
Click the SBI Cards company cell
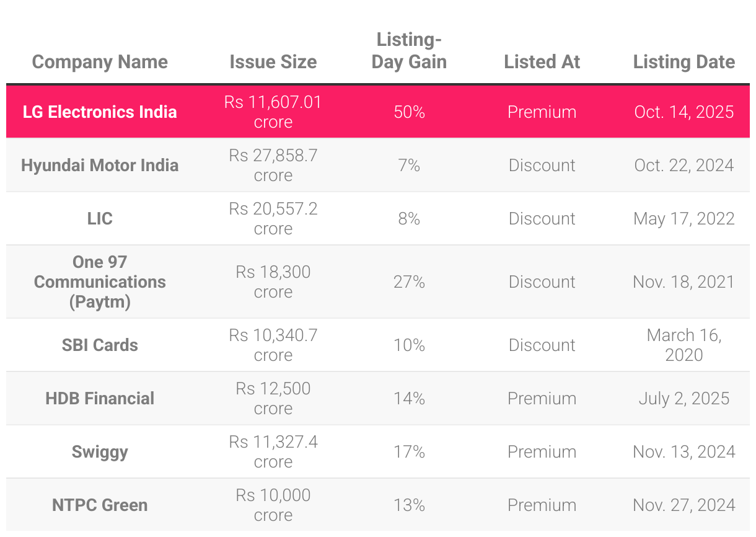tap(100, 345)
